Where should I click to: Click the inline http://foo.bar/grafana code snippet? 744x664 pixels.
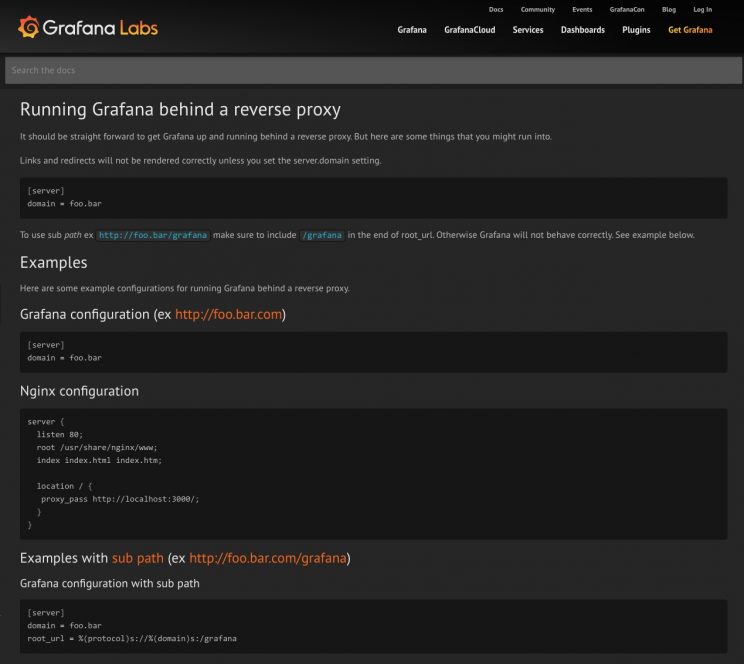(153, 235)
